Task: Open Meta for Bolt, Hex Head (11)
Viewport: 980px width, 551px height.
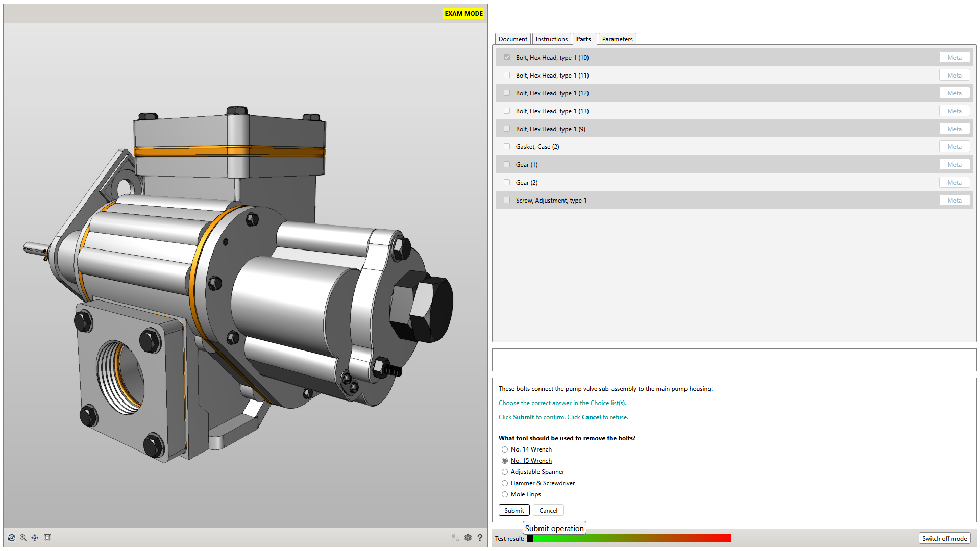Action: pyautogui.click(x=954, y=76)
